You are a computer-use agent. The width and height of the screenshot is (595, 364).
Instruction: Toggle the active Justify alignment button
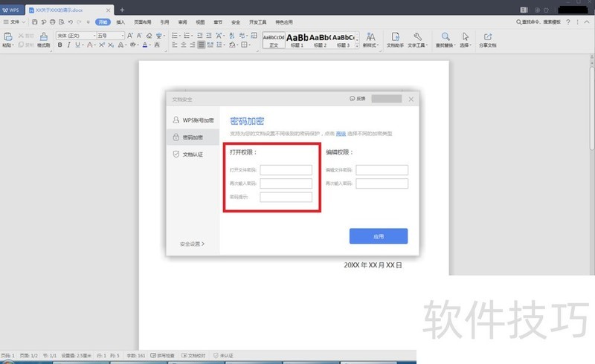[x=202, y=45]
